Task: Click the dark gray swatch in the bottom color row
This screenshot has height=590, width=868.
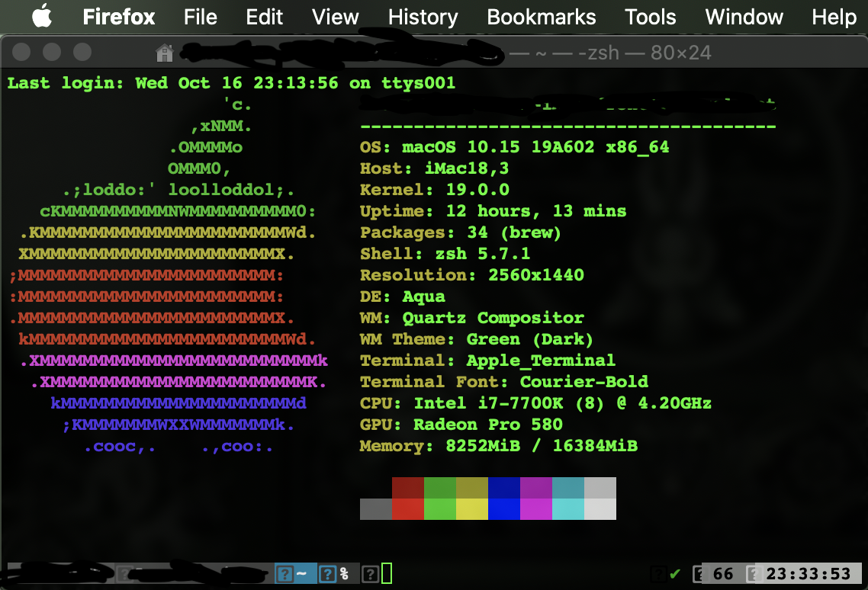Action: tap(376, 509)
